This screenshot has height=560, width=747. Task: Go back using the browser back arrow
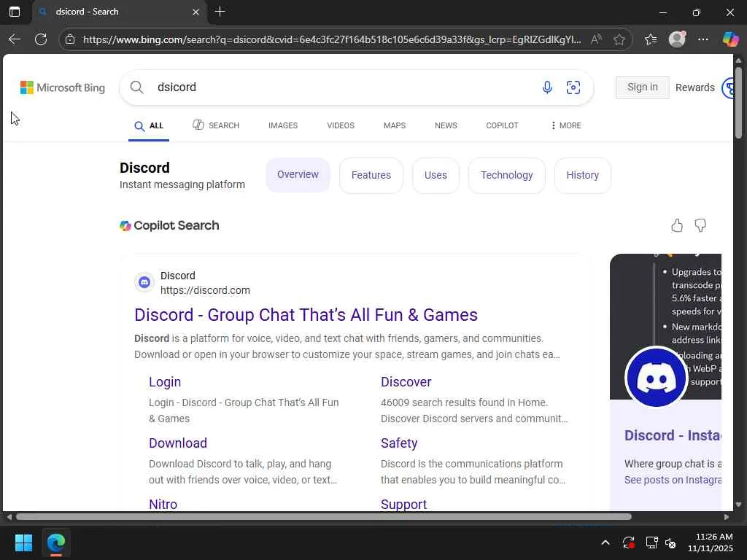pos(15,39)
